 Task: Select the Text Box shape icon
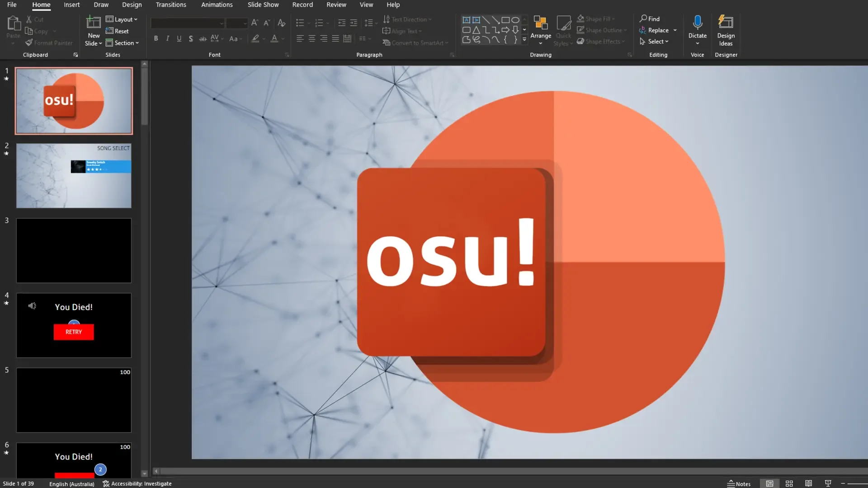(466, 20)
